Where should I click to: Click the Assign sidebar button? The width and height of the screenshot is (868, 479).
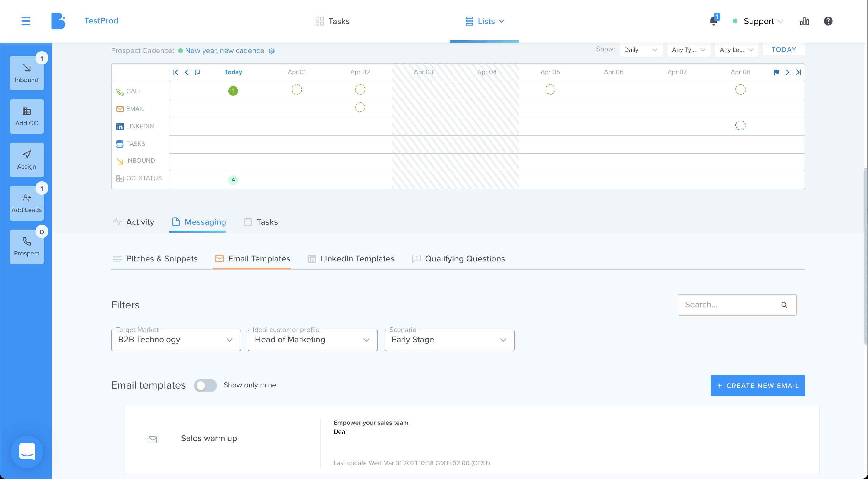[x=27, y=160]
